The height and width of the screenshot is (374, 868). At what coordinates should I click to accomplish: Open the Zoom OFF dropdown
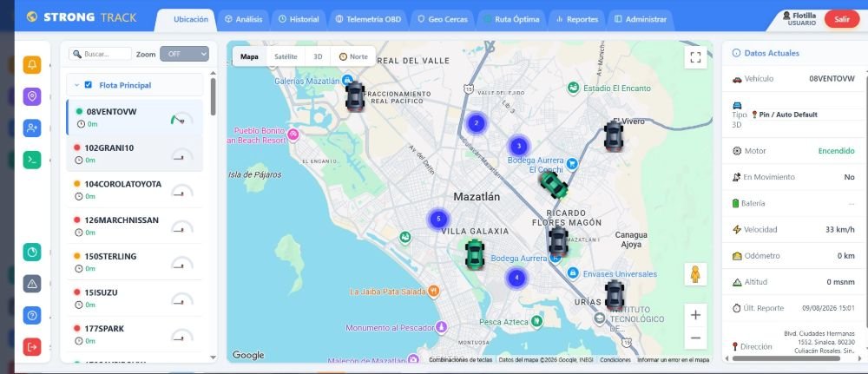(184, 54)
